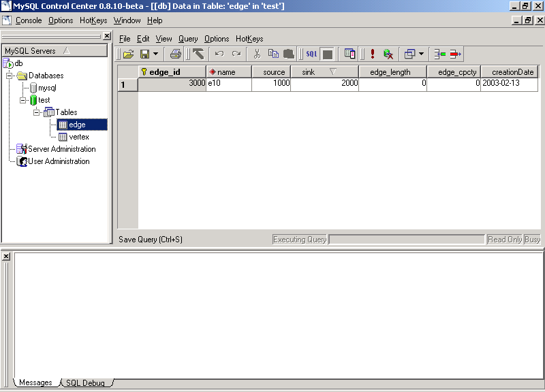Click the cell containing e10

point(229,84)
